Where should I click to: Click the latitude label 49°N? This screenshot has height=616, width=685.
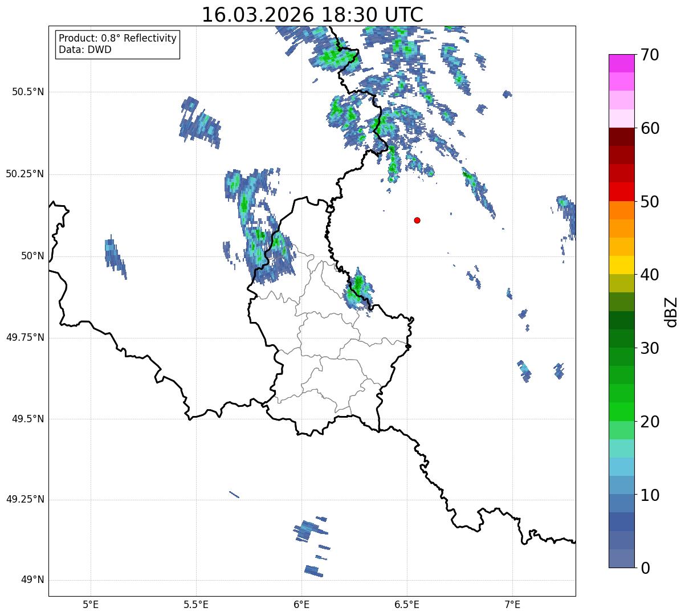coord(32,580)
